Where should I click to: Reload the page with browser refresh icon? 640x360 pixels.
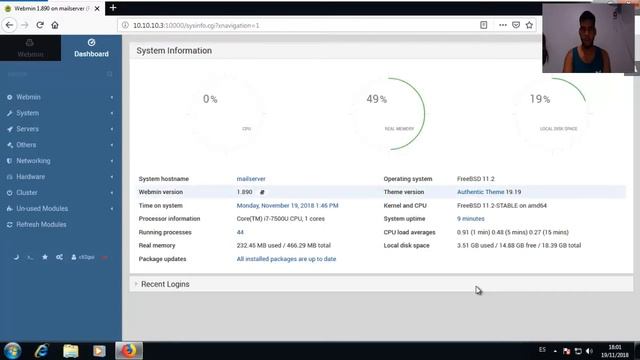(x=40, y=25)
